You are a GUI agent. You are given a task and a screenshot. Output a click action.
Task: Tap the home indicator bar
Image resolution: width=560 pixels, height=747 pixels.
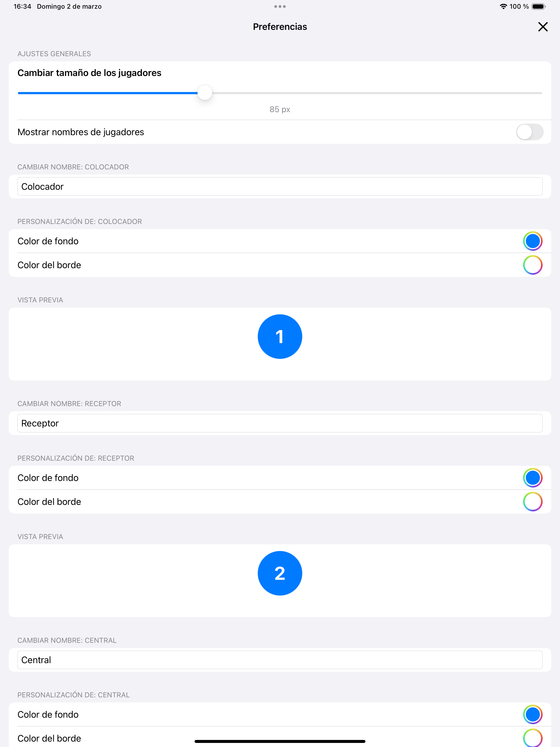coord(280,741)
